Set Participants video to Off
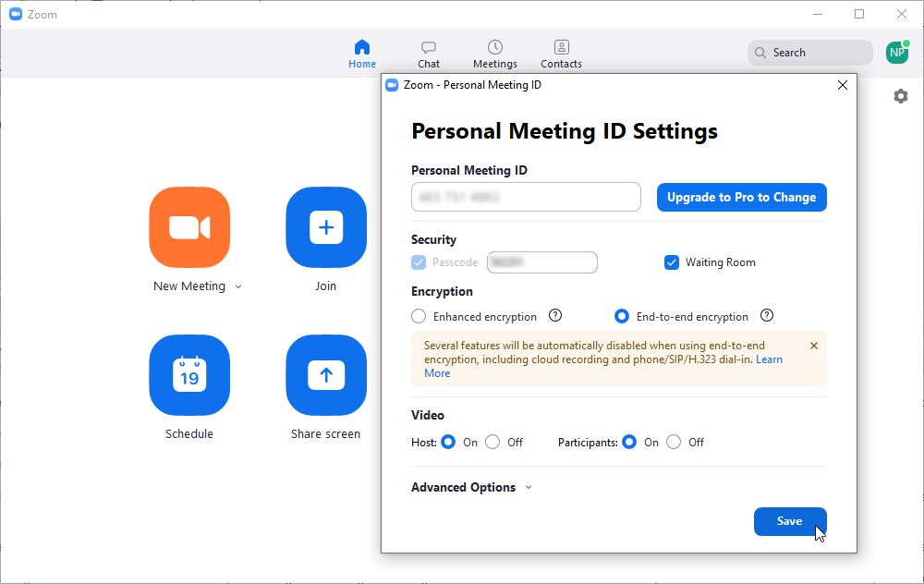The width and height of the screenshot is (924, 584). [x=674, y=442]
